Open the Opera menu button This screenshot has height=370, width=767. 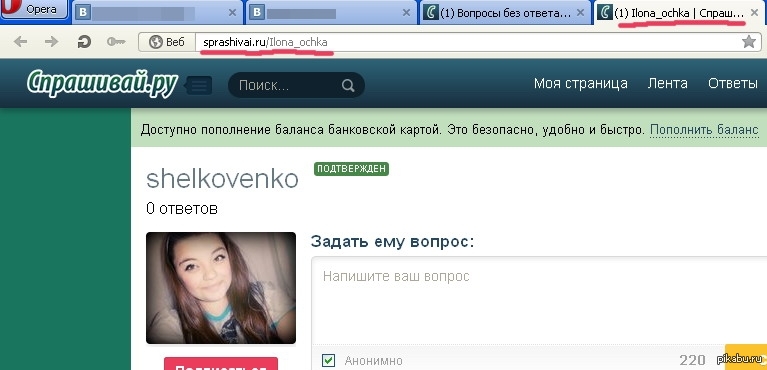(x=33, y=9)
